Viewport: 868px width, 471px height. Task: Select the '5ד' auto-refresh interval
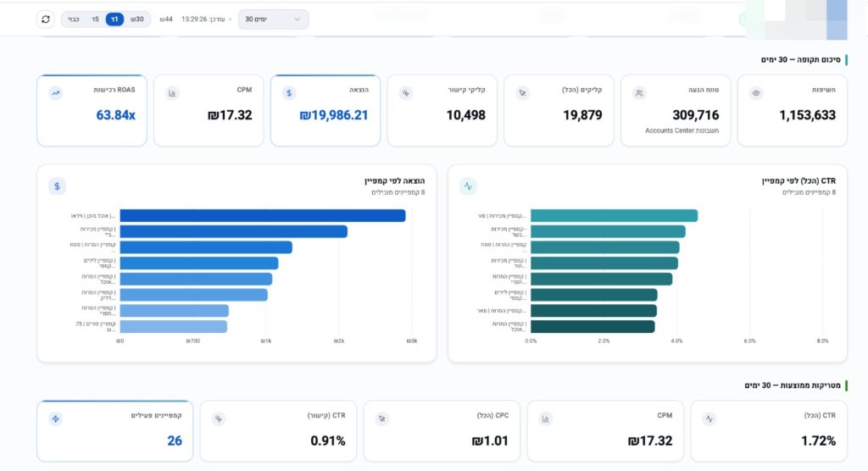95,19
